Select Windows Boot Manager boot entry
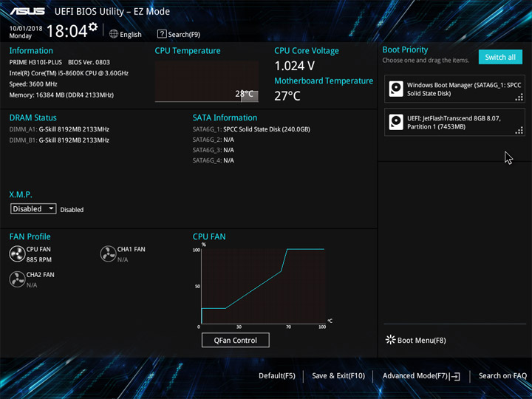Screen dimensions: 532x399 point(454,89)
